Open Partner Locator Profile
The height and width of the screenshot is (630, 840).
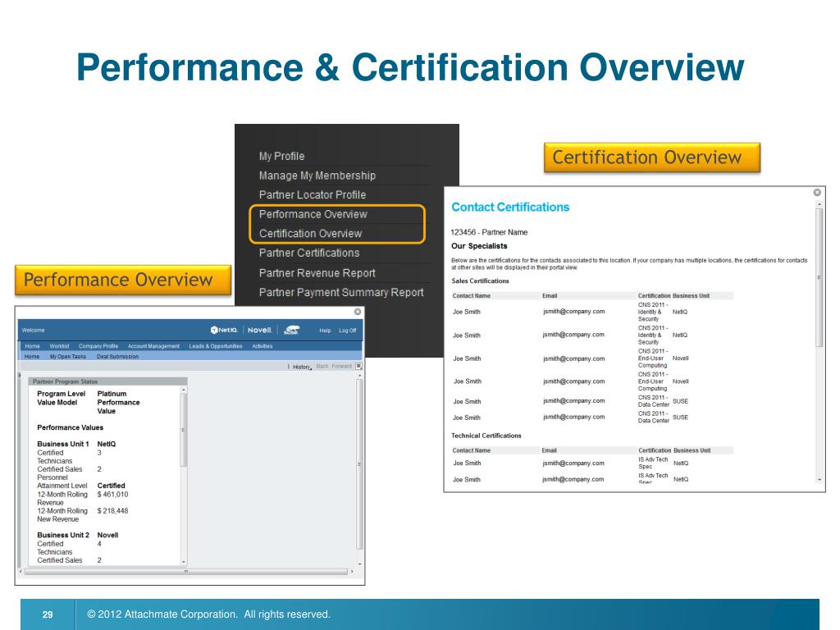coord(313,194)
